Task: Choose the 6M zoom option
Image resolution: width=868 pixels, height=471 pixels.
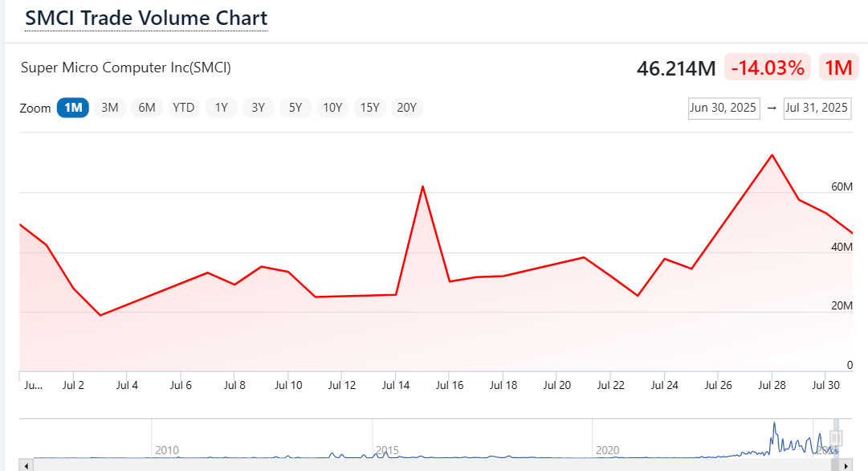Action: pyautogui.click(x=147, y=108)
